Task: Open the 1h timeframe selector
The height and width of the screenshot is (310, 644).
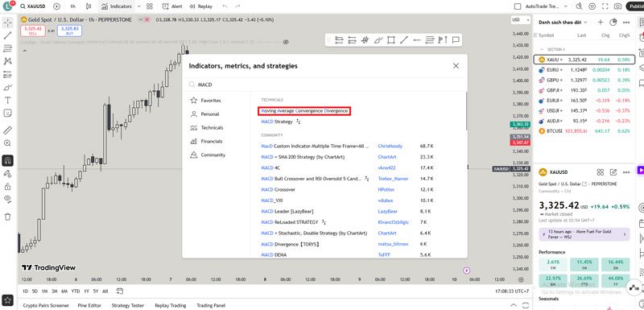Action: point(72,6)
